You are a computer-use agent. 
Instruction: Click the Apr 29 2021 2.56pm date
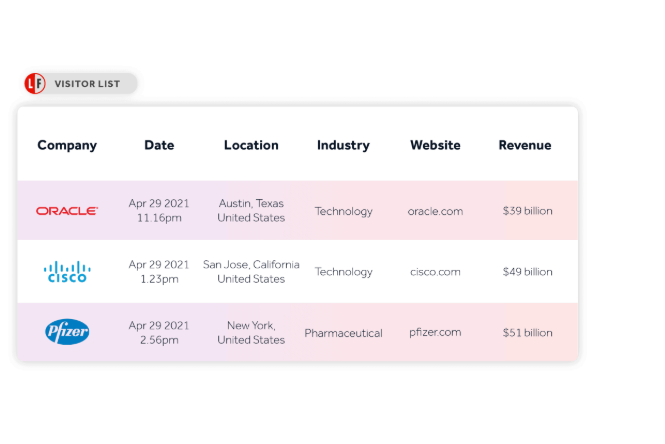(159, 332)
